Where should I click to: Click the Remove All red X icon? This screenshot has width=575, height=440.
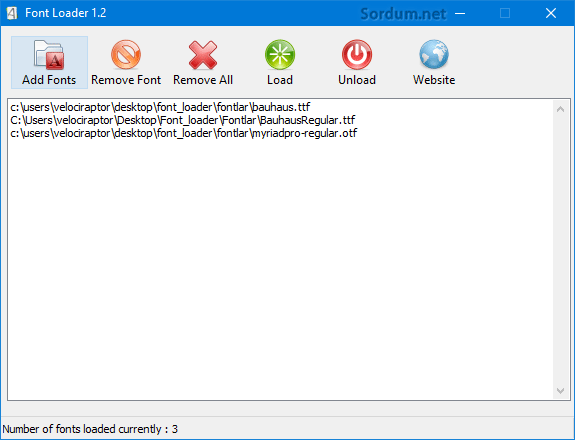[203, 55]
